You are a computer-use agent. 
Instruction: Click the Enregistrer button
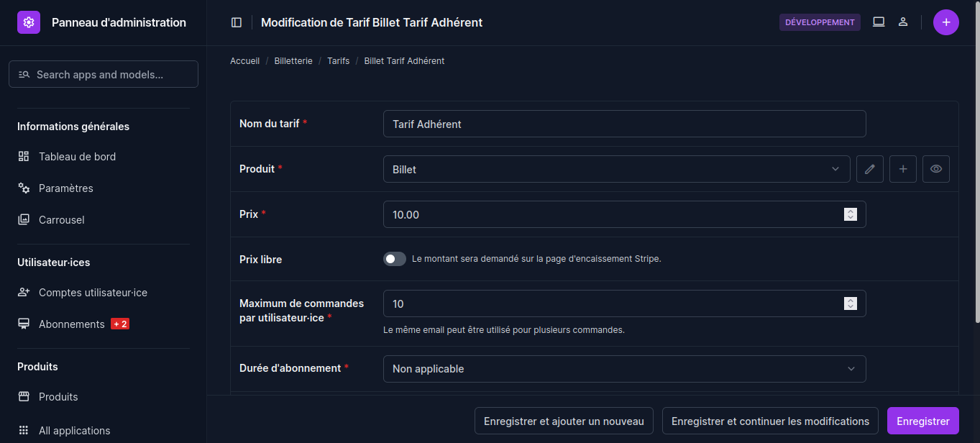click(922, 421)
